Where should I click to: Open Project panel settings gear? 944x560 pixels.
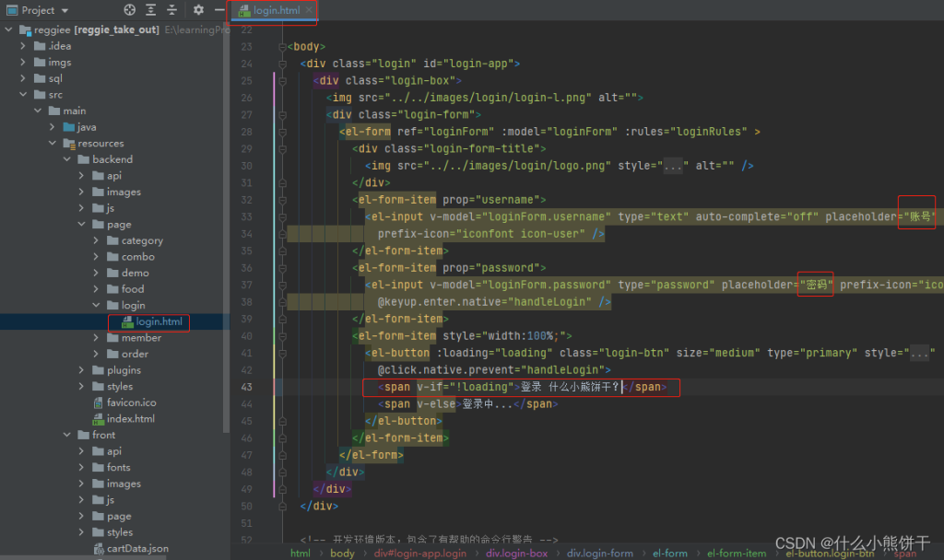click(198, 10)
